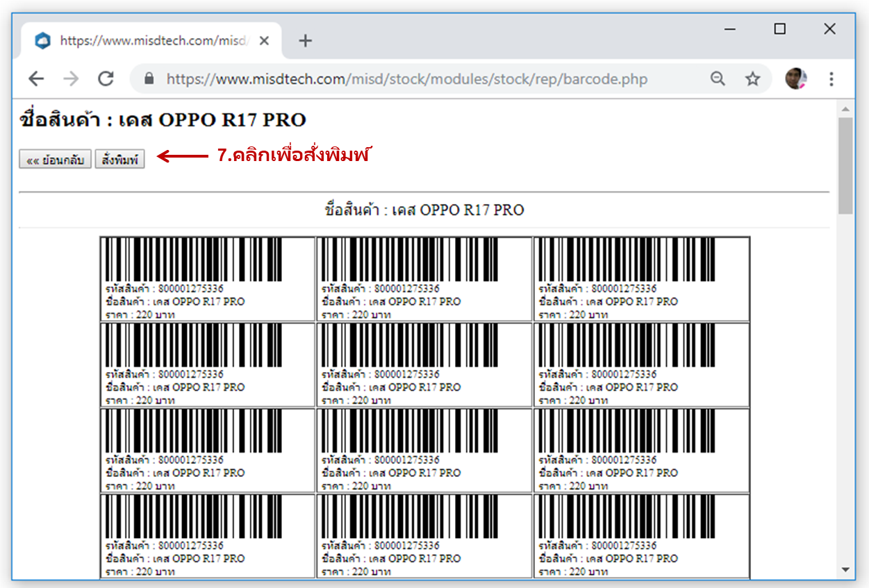Click the scrollbar down arrow
This screenshot has height=588, width=869.
tap(845, 570)
